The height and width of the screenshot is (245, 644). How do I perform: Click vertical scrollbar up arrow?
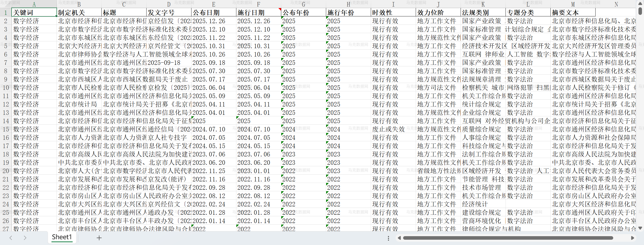(x=640, y=3)
